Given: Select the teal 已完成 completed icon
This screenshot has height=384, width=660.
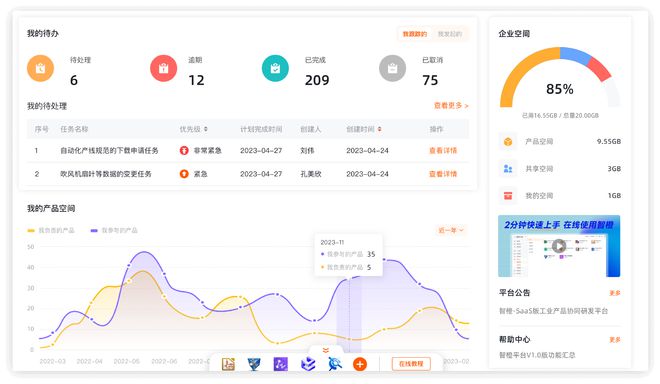Looking at the screenshot, I should 275,68.
